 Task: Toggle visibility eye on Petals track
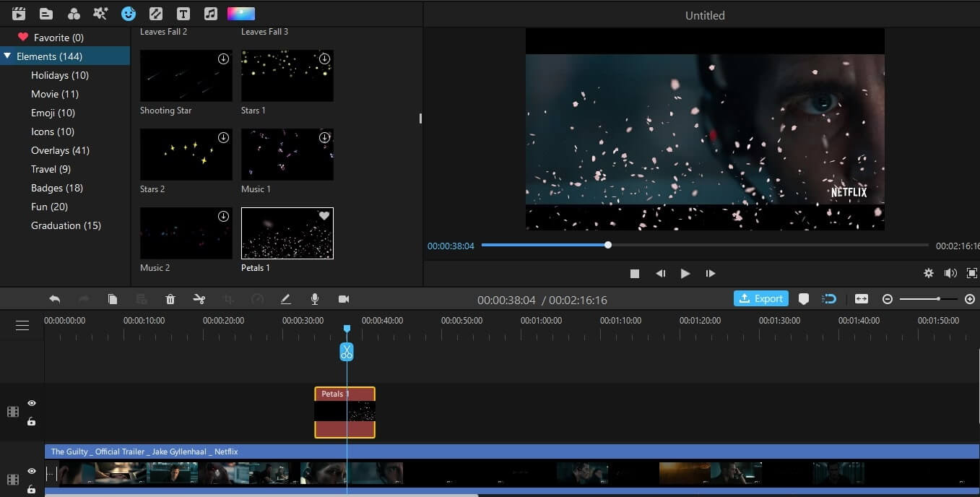click(x=32, y=403)
